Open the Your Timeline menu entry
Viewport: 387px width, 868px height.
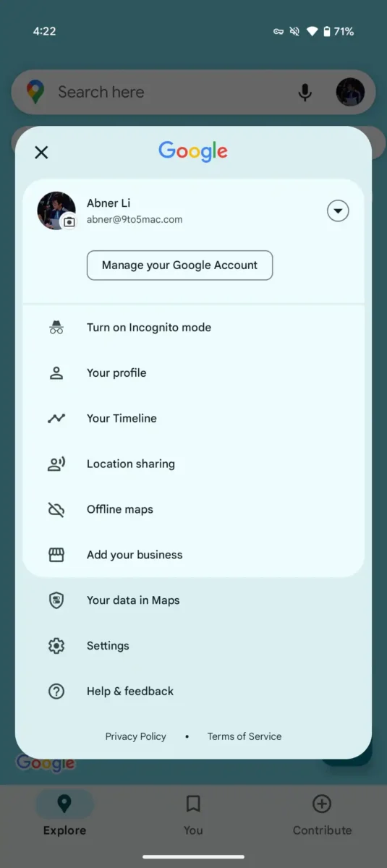click(193, 418)
